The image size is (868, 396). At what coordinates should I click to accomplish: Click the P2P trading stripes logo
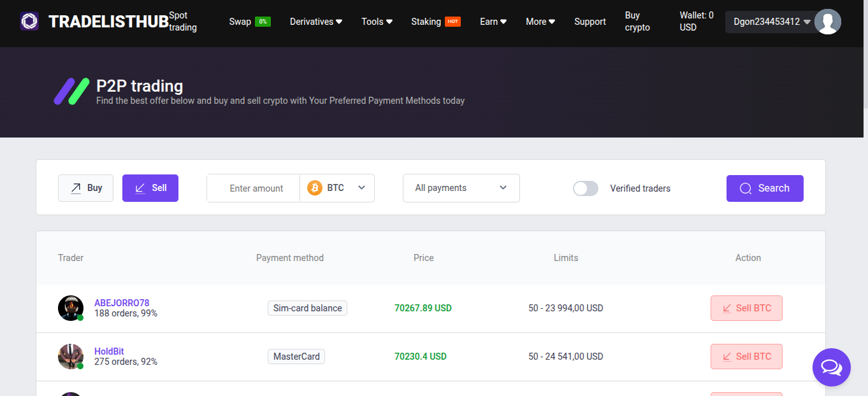pos(71,92)
